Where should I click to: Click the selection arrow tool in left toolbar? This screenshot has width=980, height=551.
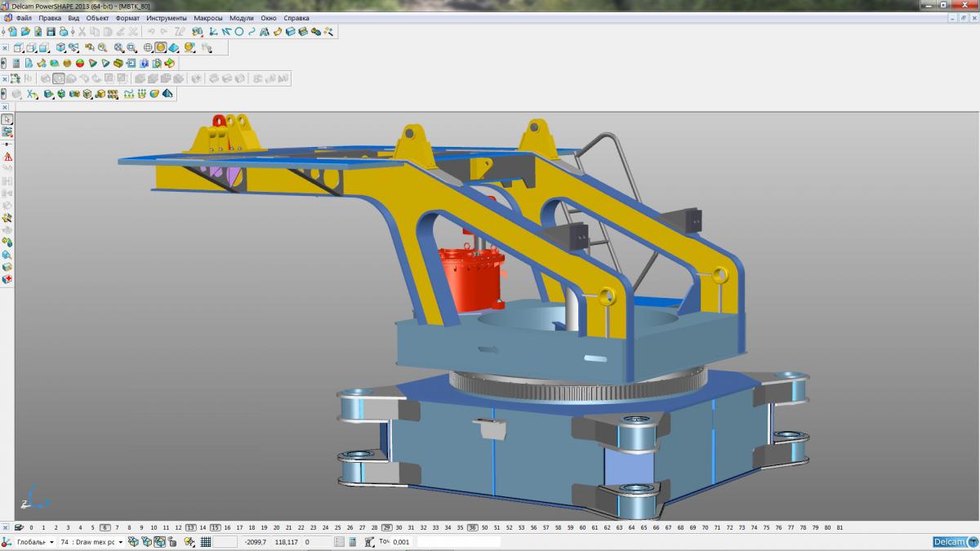click(x=7, y=120)
